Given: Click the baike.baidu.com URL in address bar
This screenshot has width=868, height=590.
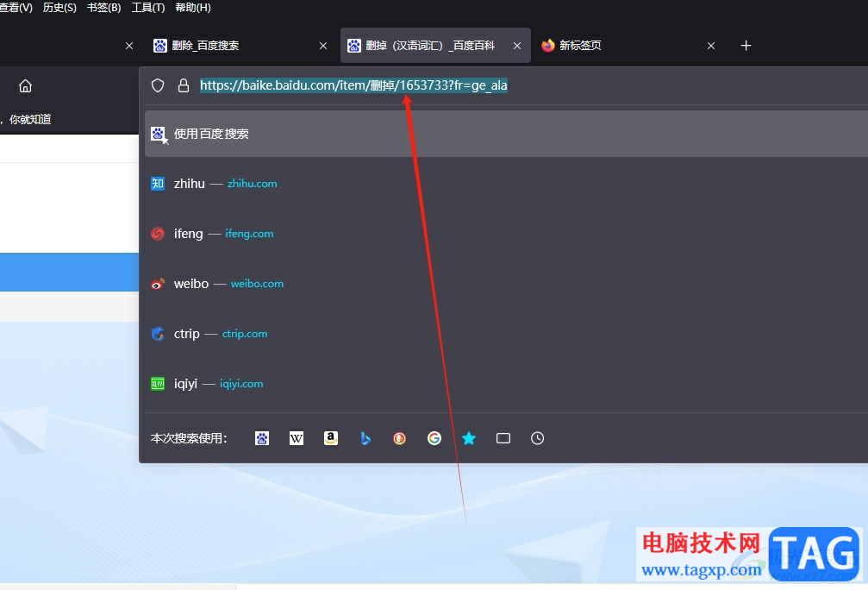Looking at the screenshot, I should click(353, 85).
